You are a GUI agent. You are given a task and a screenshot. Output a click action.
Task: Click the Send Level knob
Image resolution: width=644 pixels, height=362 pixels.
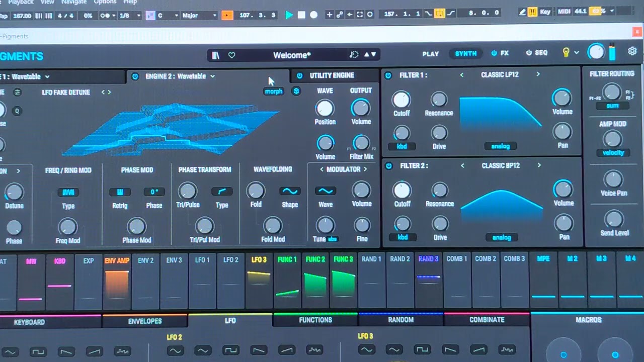pyautogui.click(x=614, y=219)
